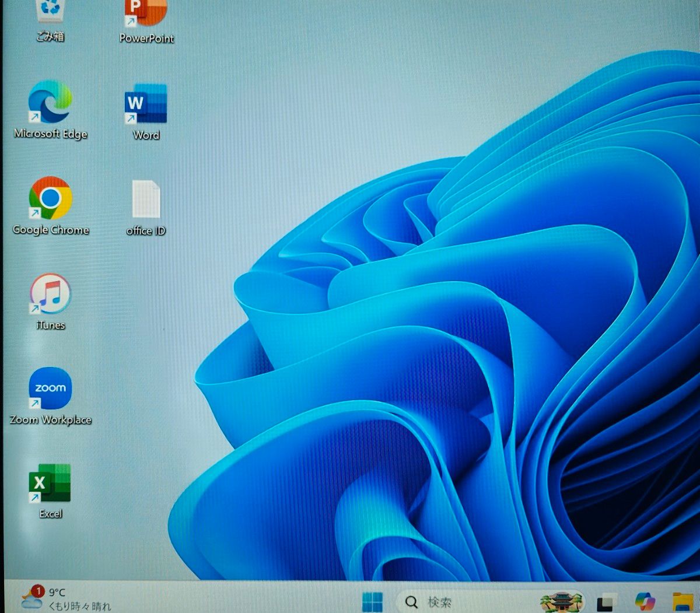Open File Explorer from the taskbar
This screenshot has height=613, width=700.
pos(682,602)
